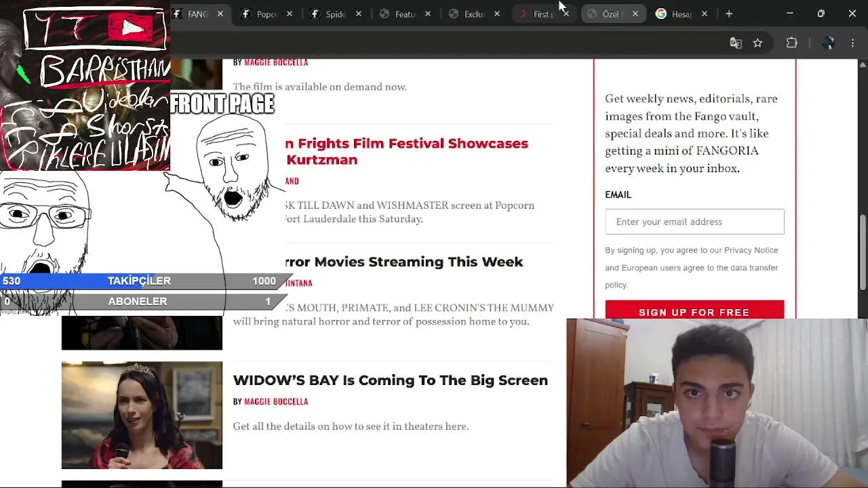868x488 pixels.
Task: Close the Exclus tab
Action: coord(497,14)
